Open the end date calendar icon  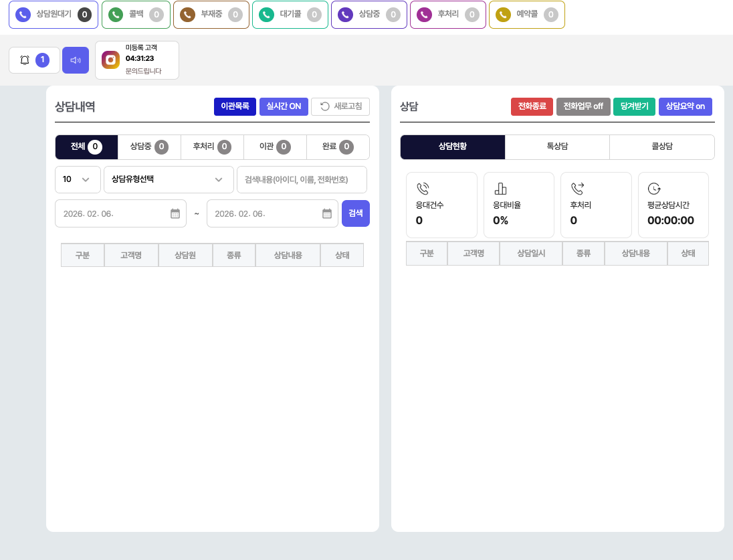327,213
